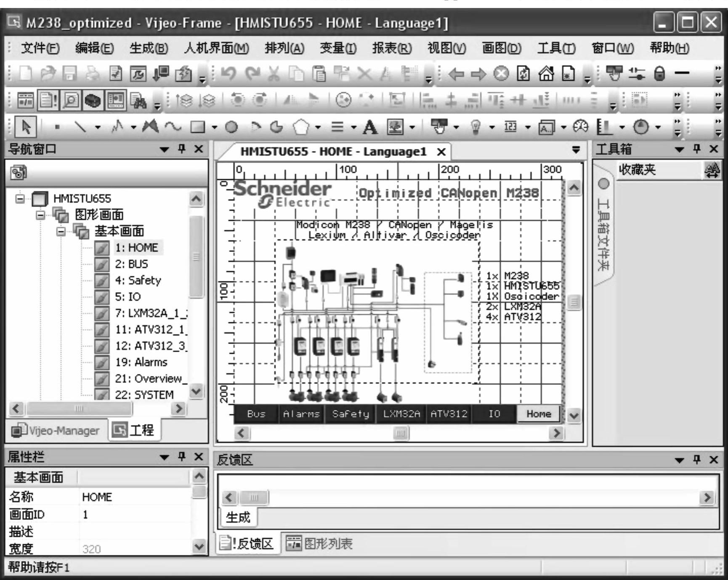Image resolution: width=728 pixels, height=580 pixels.
Task: Toggle auto-hide pin on 导航窗口 panel
Action: point(182,149)
